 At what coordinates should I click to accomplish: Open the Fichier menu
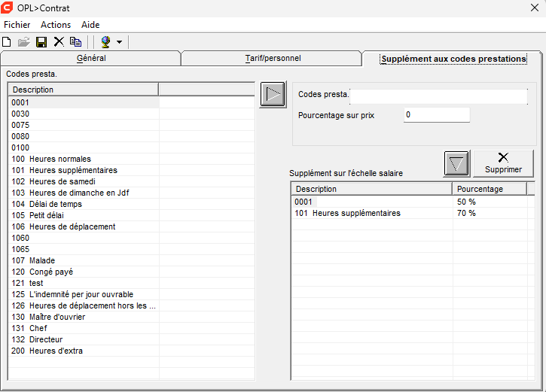tap(17, 25)
